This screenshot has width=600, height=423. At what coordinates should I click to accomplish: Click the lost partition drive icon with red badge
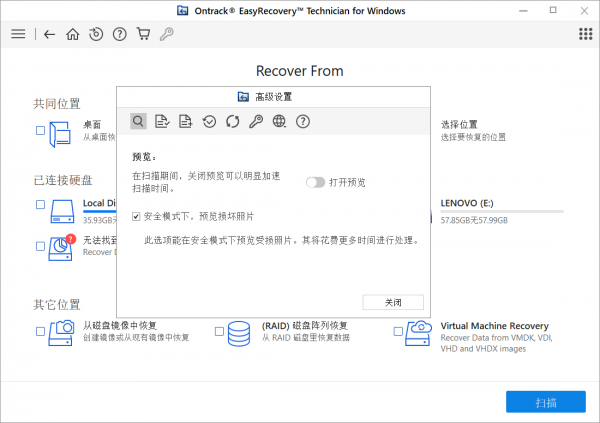pos(62,248)
